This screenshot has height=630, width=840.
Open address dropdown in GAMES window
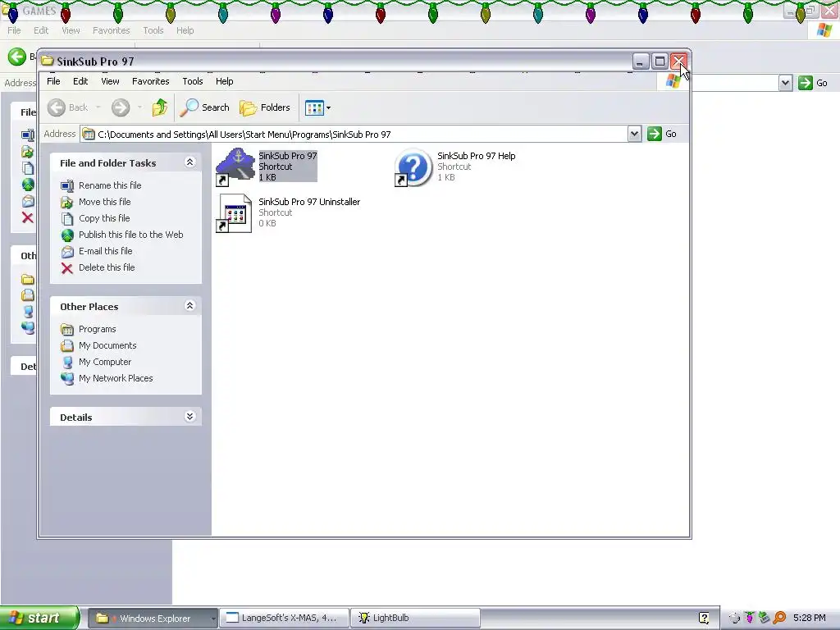point(785,83)
